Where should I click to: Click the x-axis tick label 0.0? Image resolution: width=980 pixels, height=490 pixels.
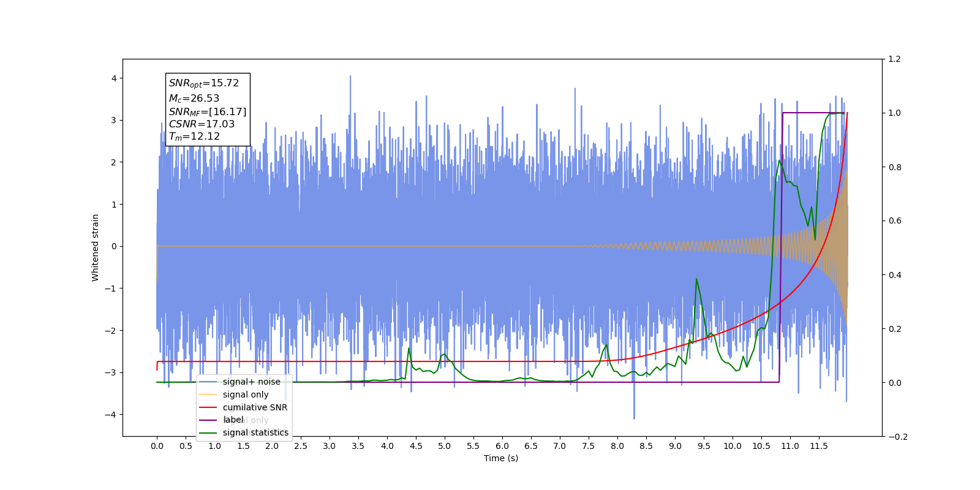pyautogui.click(x=157, y=446)
